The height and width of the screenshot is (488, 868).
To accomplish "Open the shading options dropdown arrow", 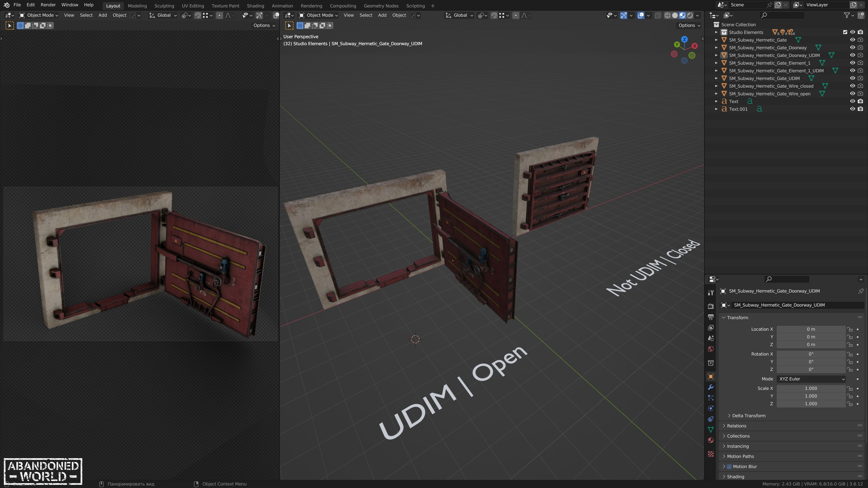I will tap(697, 15).
